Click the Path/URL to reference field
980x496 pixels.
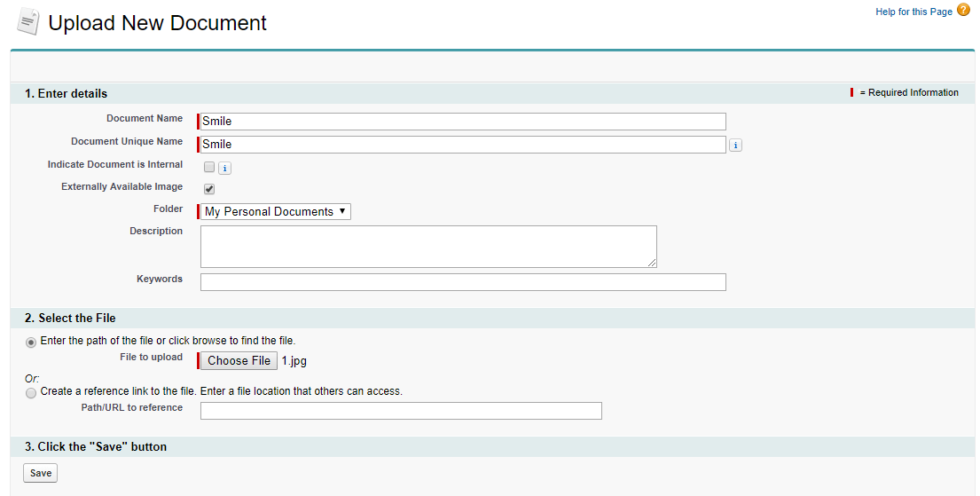(x=401, y=411)
